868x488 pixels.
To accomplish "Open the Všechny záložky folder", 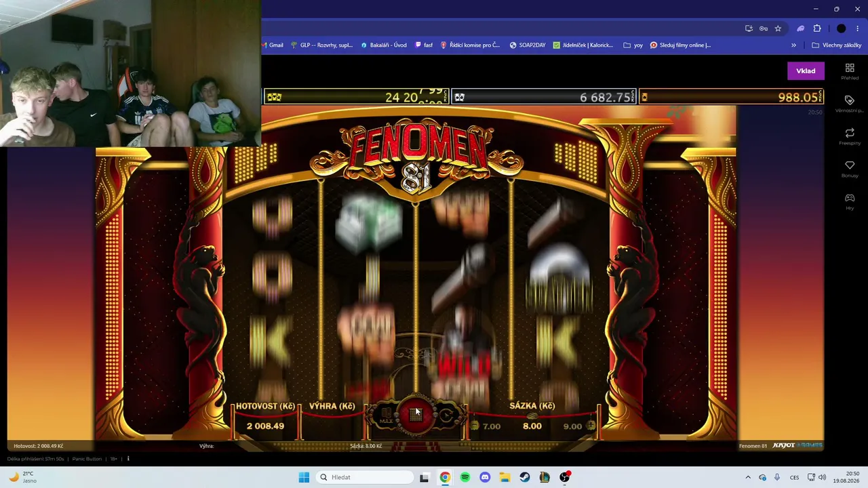I will [837, 45].
